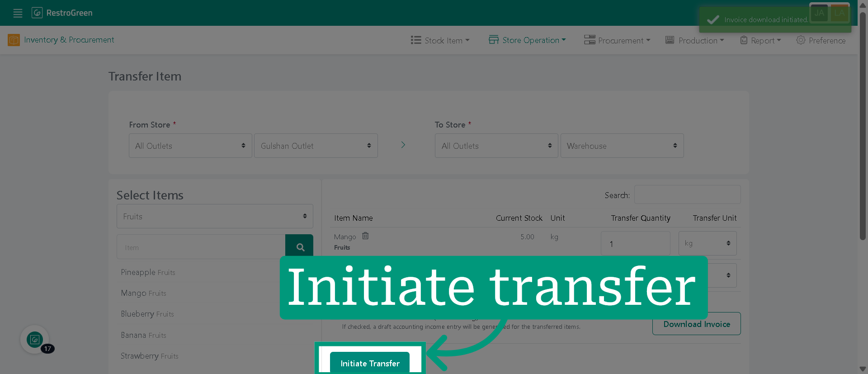Screen dimensions: 868x374
Task: Click the Item Name column header
Action: point(353,218)
